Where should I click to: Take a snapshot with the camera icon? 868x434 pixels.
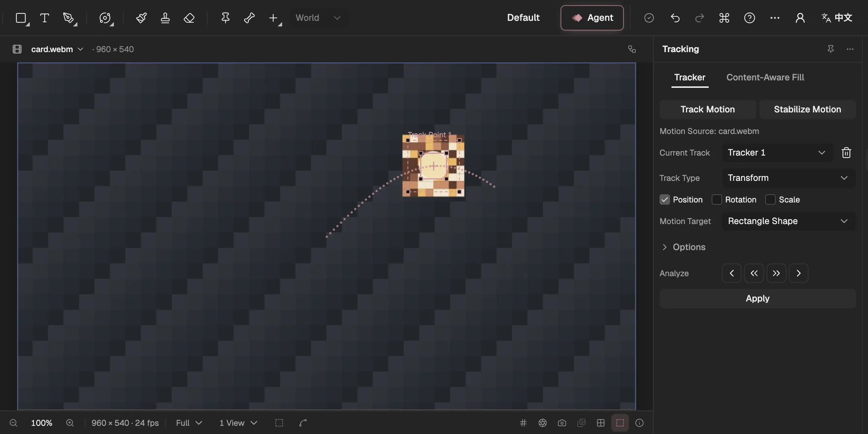562,423
